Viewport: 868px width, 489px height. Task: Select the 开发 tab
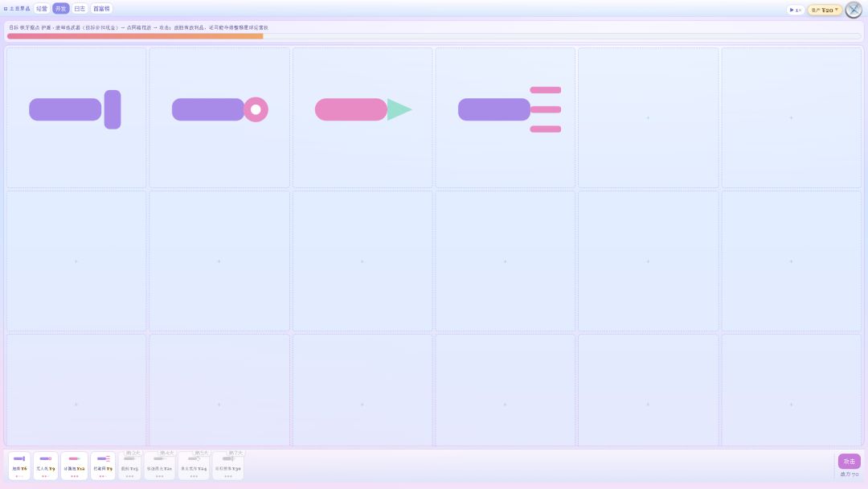[x=60, y=9]
